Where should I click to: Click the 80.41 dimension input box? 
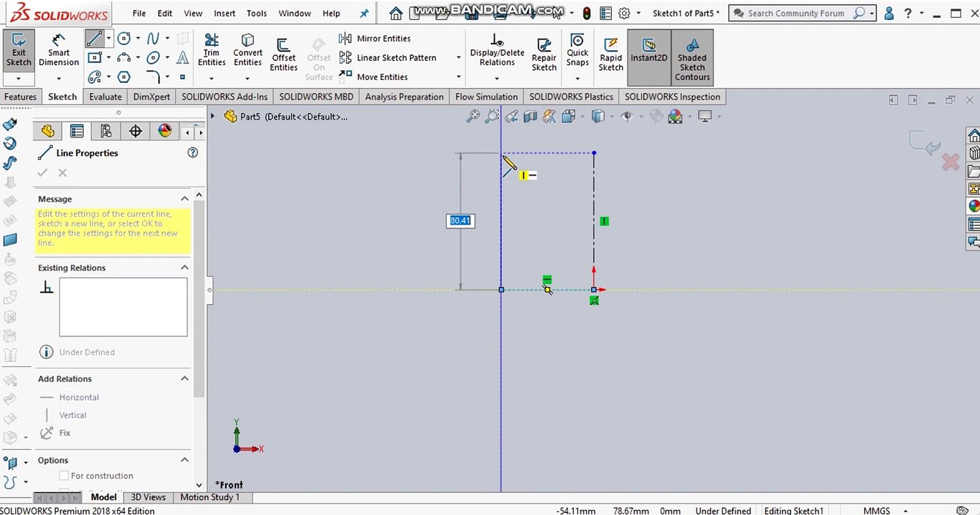pos(460,220)
